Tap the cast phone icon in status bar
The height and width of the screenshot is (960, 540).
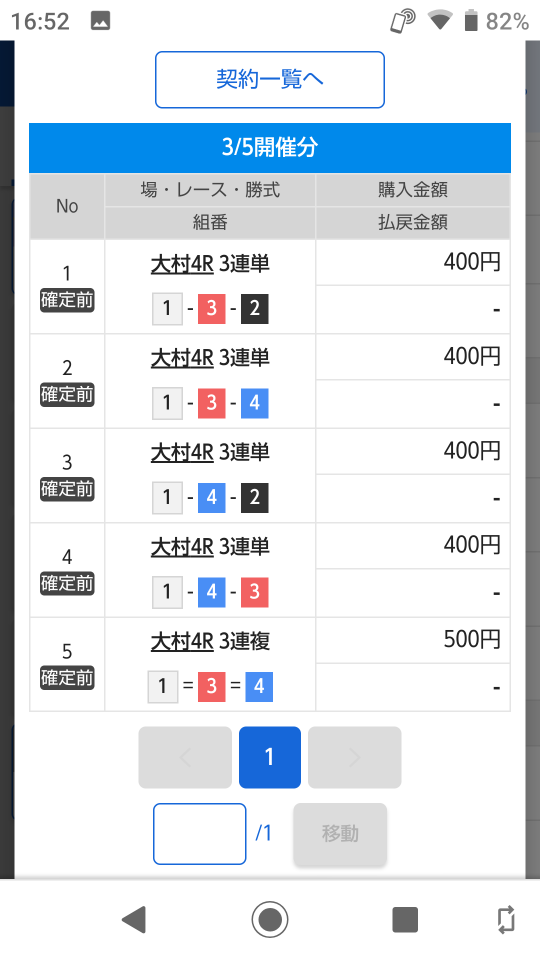(x=403, y=21)
